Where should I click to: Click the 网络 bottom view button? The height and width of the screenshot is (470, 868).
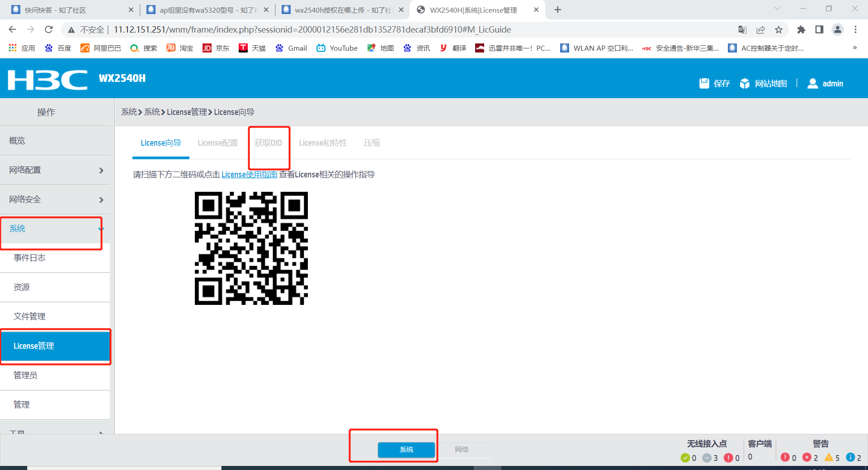click(x=462, y=450)
